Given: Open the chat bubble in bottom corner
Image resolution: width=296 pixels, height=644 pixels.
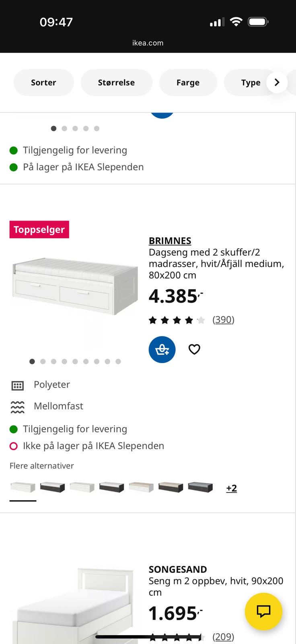Looking at the screenshot, I should (263, 611).
